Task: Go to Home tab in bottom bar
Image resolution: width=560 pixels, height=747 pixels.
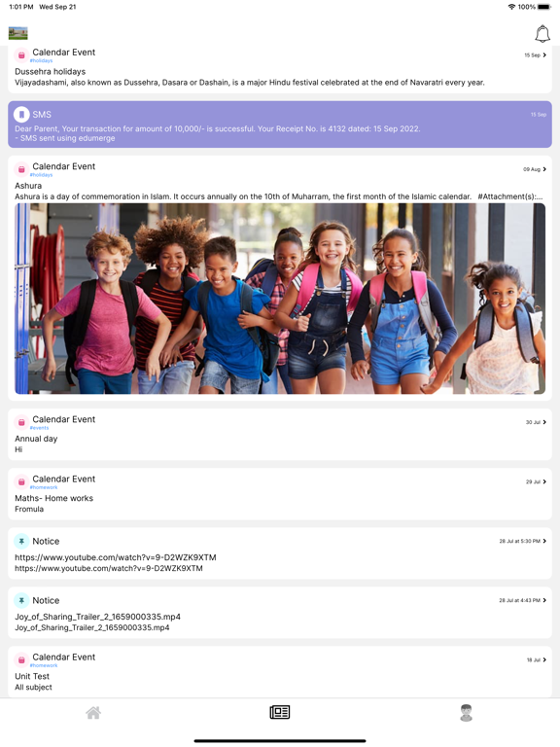Action: coord(93,713)
